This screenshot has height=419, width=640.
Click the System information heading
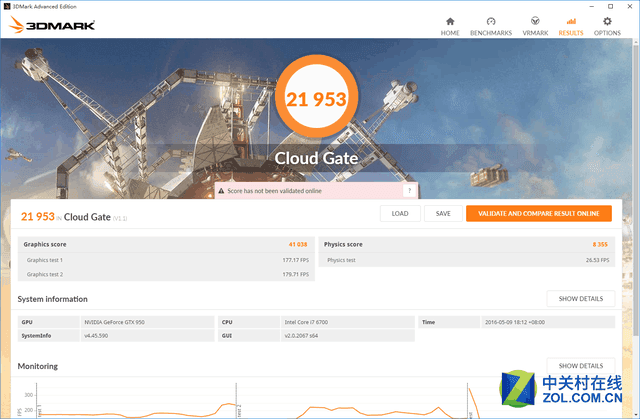click(x=53, y=299)
